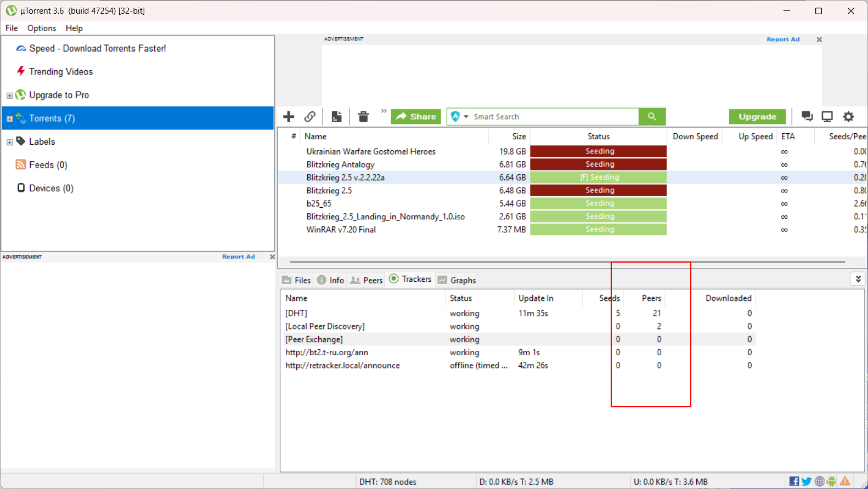Click the remote monitor icon in toolbar

(x=827, y=116)
